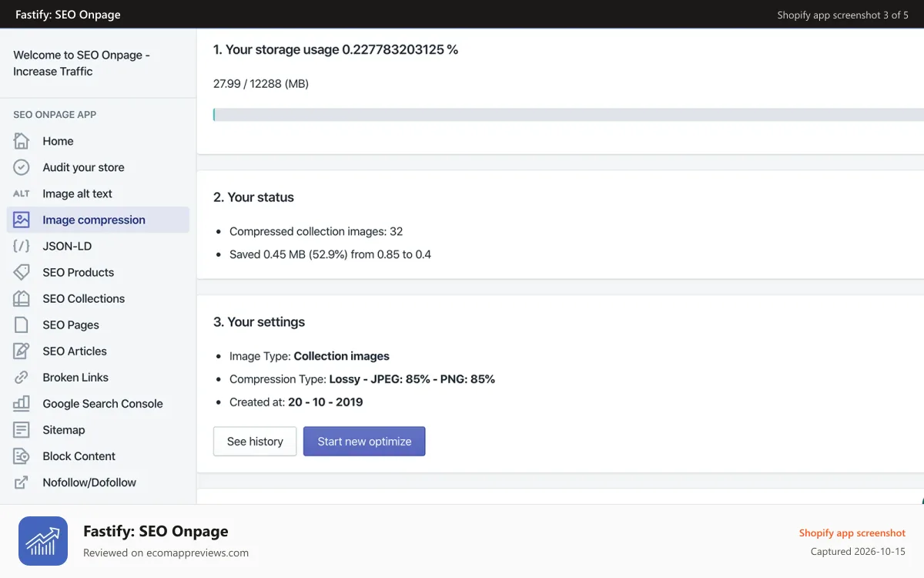Click Compressed collection images: 32 text
924x578 pixels.
316,231
